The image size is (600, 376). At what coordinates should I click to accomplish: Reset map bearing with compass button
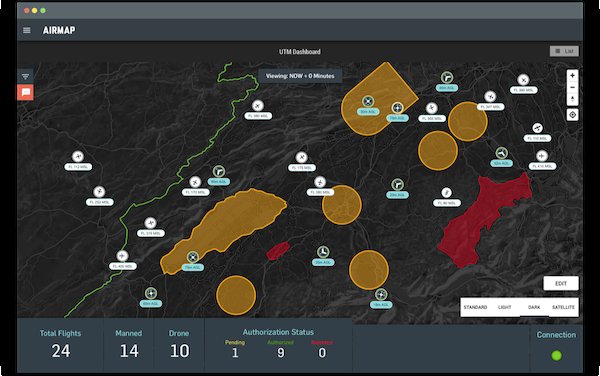tap(572, 99)
